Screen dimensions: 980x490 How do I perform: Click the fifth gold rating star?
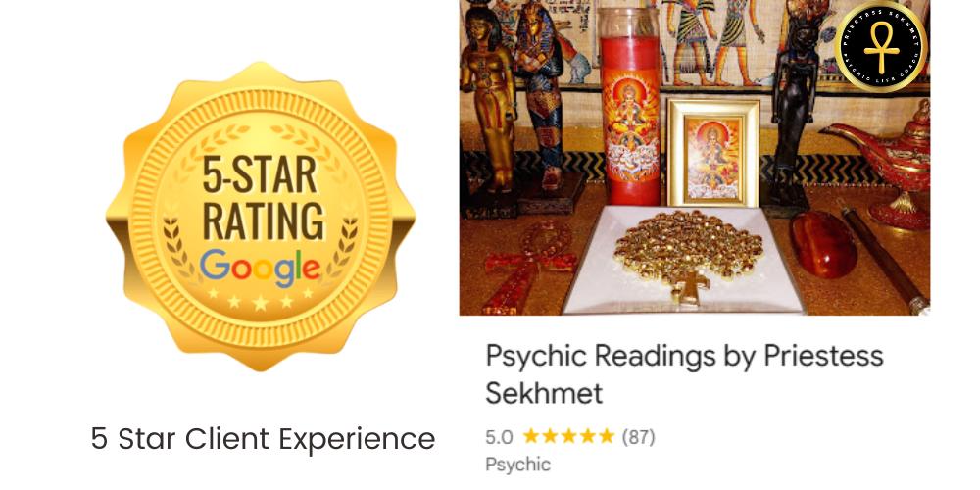tap(607, 436)
